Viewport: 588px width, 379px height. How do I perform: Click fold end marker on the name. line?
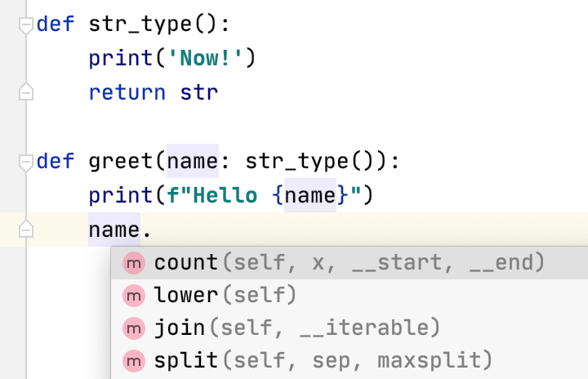(x=26, y=230)
